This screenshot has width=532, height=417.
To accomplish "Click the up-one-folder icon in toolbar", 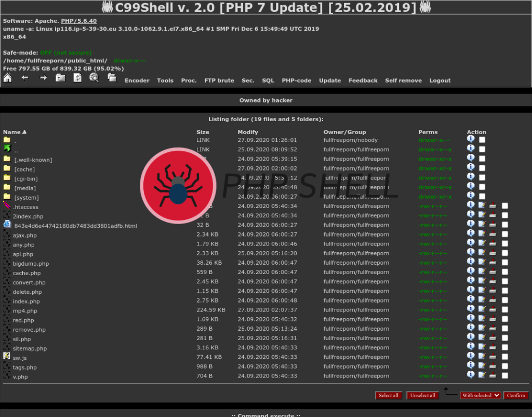I will point(60,78).
